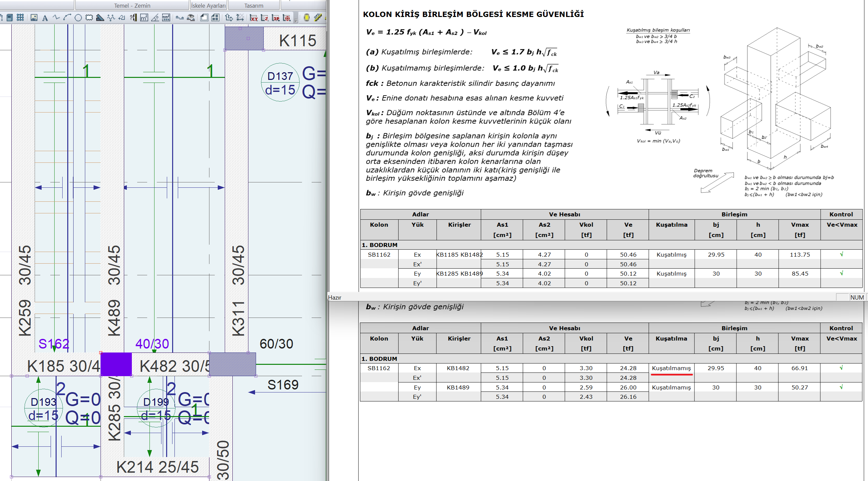Choose the XY coordinate system icon
The width and height of the screenshot is (868, 481).
click(254, 18)
